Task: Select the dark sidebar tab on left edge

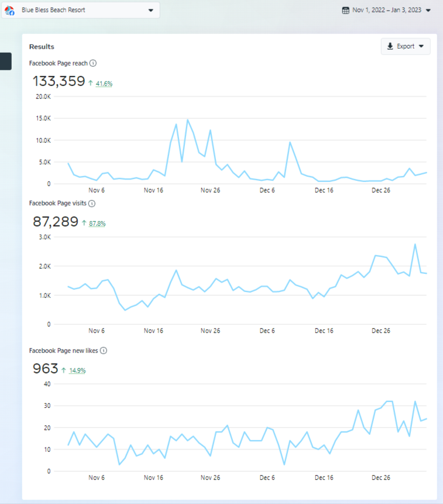Action: click(5, 61)
